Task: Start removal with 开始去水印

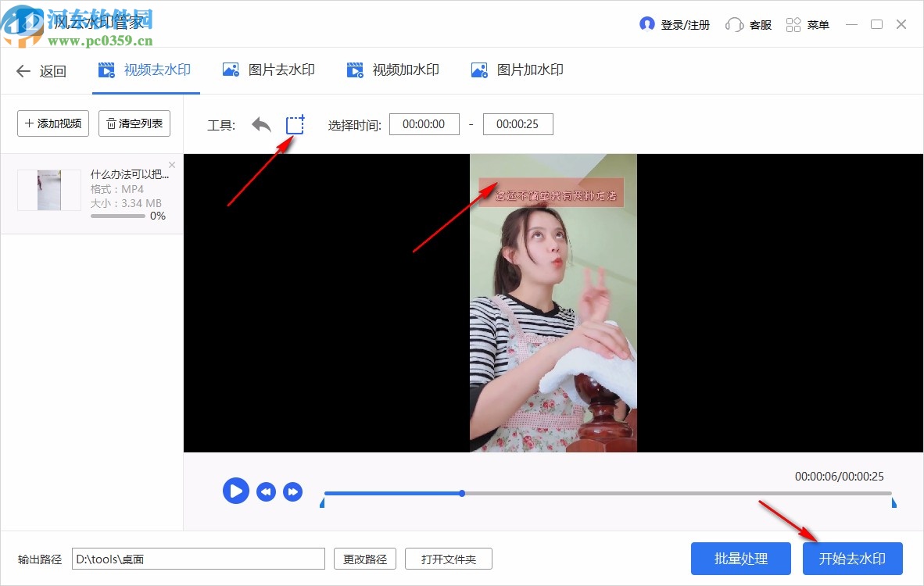Action: (852, 558)
